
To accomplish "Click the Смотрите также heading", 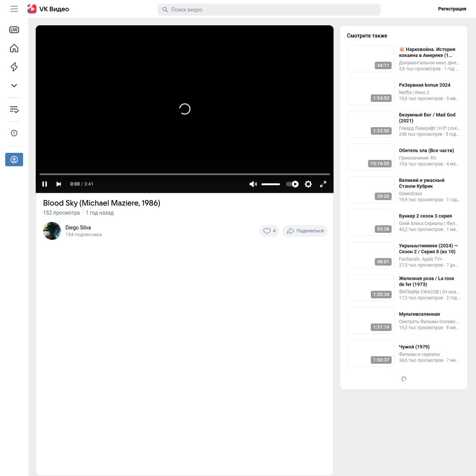I will [x=367, y=36].
